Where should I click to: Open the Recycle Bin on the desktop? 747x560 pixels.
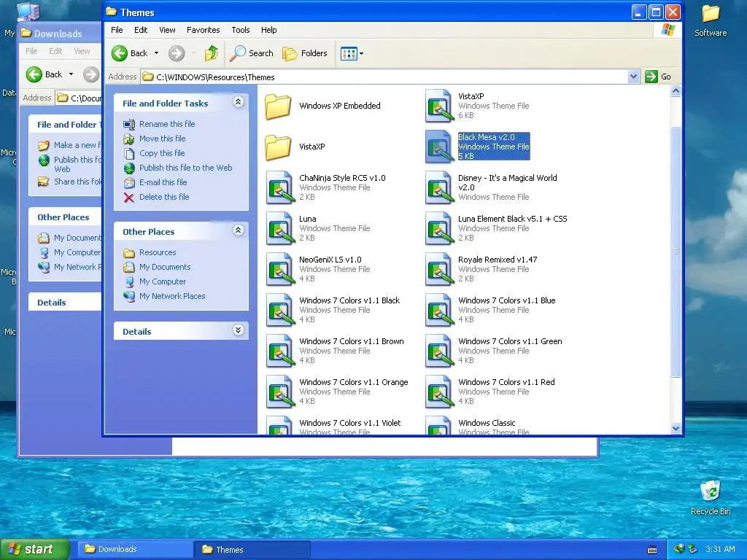click(711, 497)
